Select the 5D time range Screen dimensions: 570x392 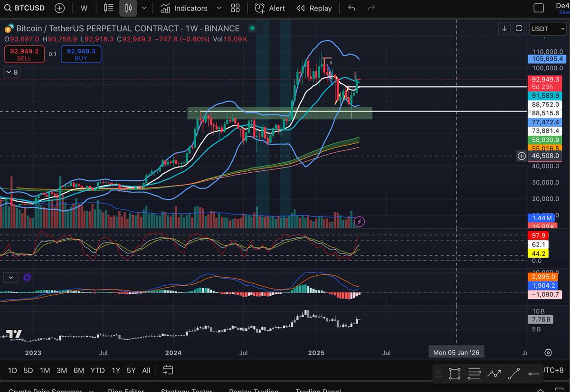tap(28, 370)
